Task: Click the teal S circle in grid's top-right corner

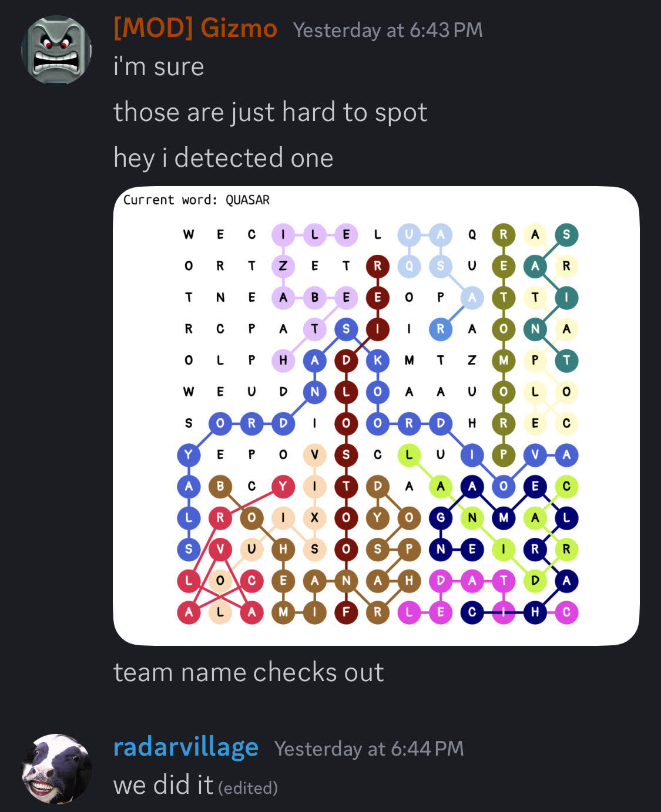Action: tap(566, 235)
